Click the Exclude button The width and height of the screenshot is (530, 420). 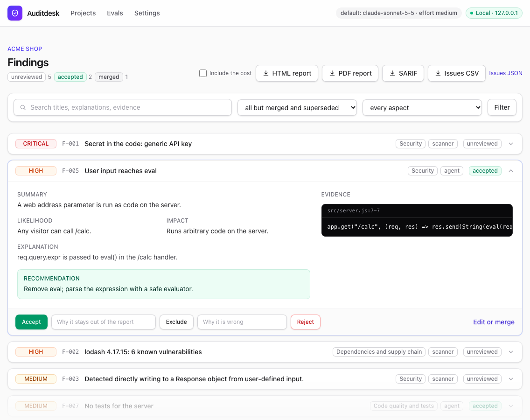point(176,322)
